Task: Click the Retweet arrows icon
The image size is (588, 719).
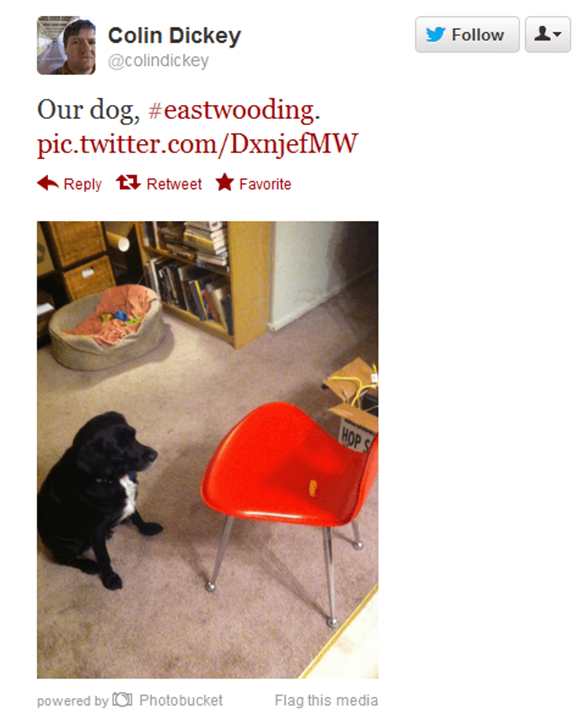Action: click(x=128, y=183)
